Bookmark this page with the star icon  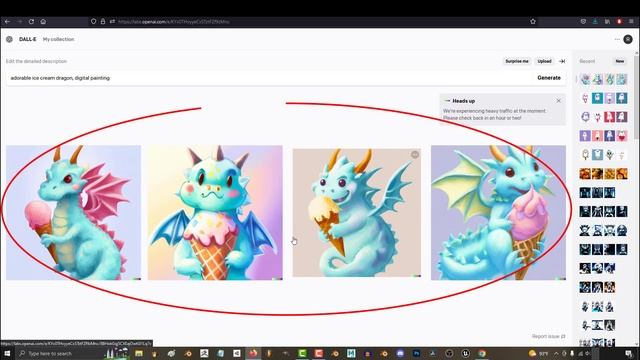[533, 22]
